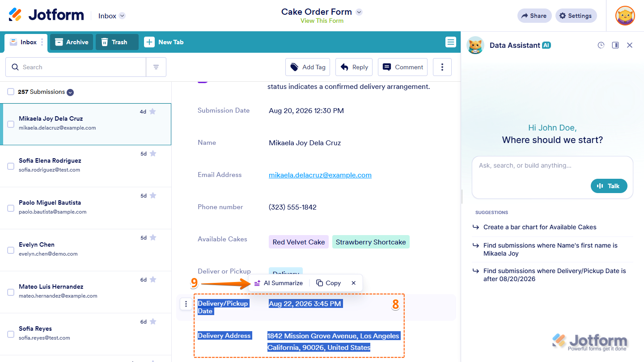
Task: Click mikaela.delacruz@example.com email link
Action: (320, 175)
